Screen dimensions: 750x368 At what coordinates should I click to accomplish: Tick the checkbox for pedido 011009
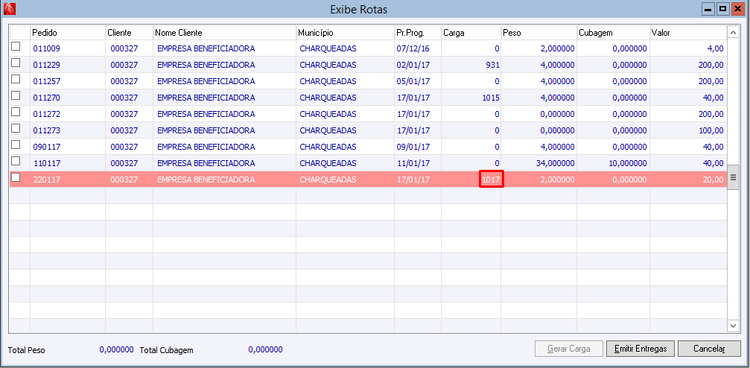(16, 46)
